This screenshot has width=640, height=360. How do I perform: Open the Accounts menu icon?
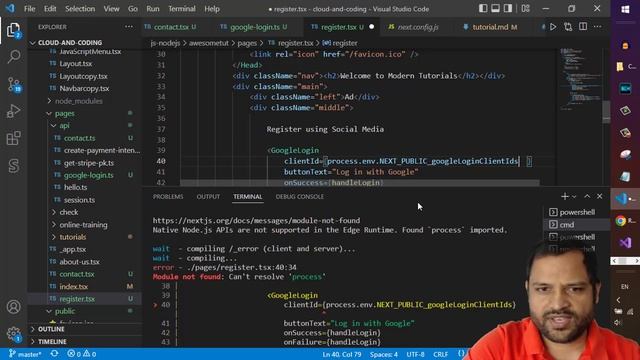click(x=13, y=307)
